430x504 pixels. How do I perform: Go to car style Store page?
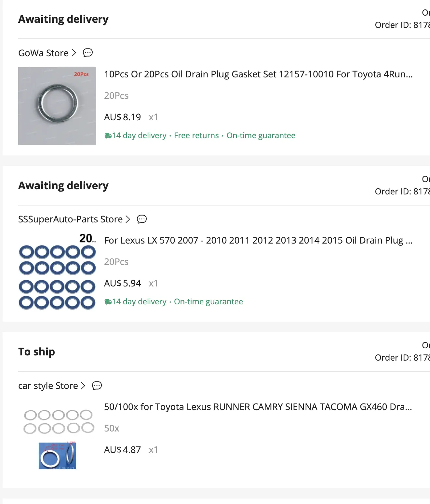48,386
